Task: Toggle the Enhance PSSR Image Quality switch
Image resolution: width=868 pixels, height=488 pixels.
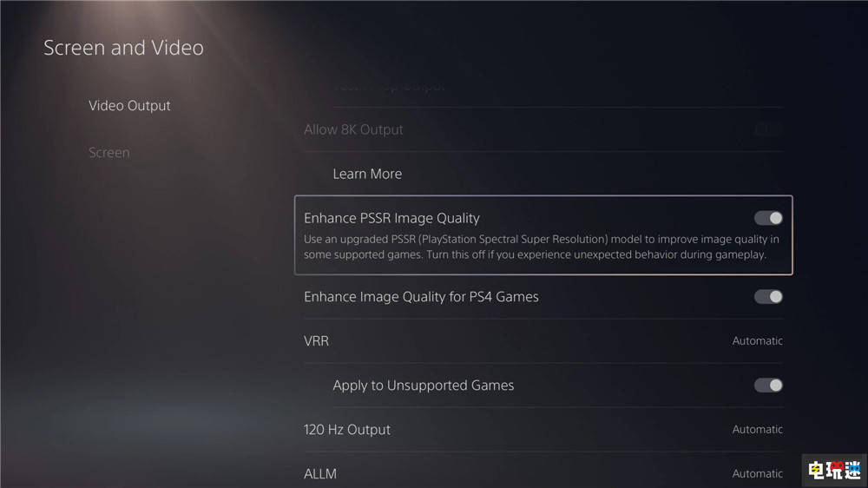Action: pyautogui.click(x=768, y=218)
